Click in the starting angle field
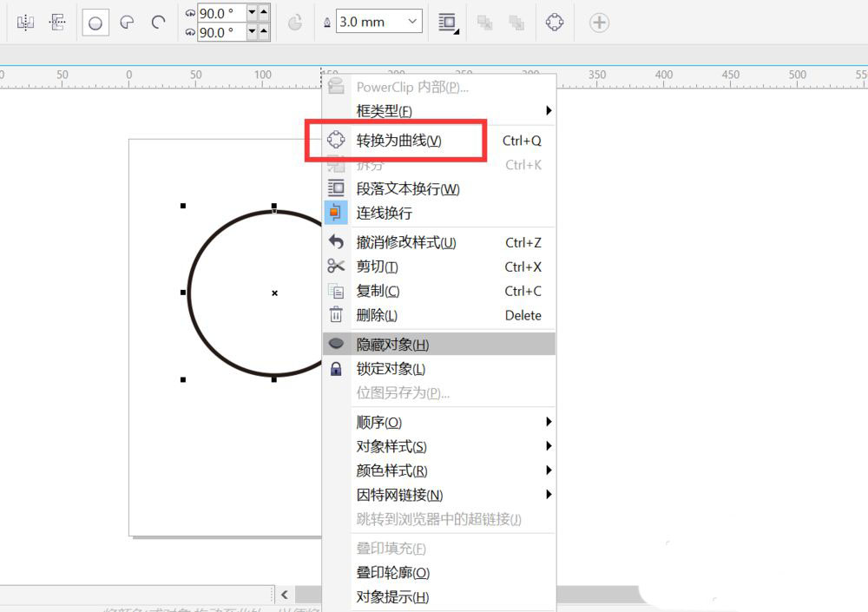 pyautogui.click(x=220, y=13)
